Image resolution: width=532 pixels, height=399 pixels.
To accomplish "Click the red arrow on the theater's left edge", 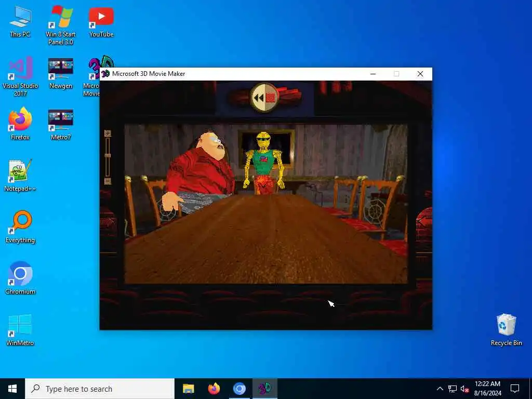I will coord(108,222).
